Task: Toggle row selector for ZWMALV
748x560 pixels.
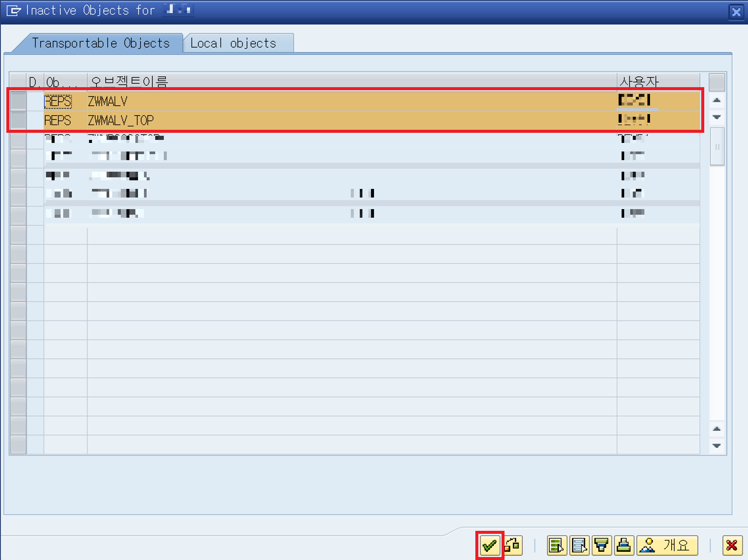Action: (x=18, y=101)
